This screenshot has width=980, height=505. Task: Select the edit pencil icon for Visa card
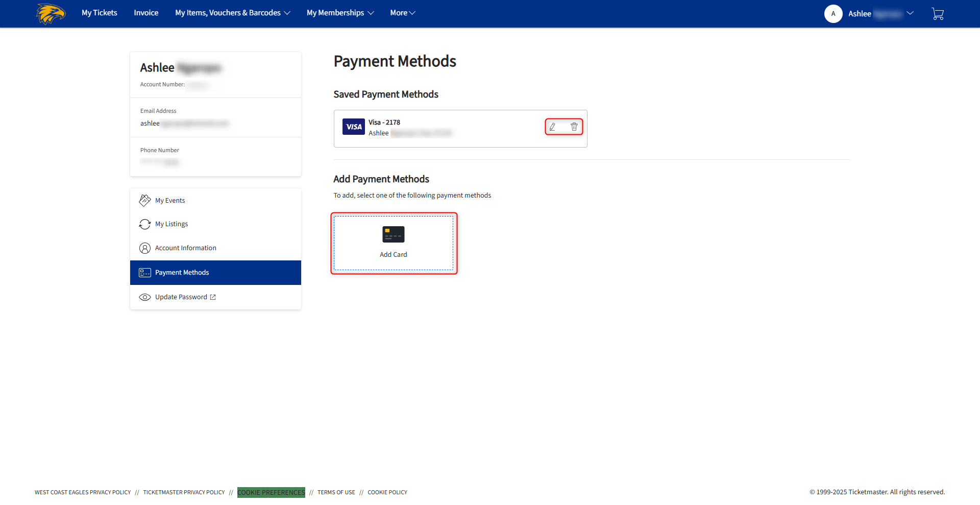[x=553, y=127]
